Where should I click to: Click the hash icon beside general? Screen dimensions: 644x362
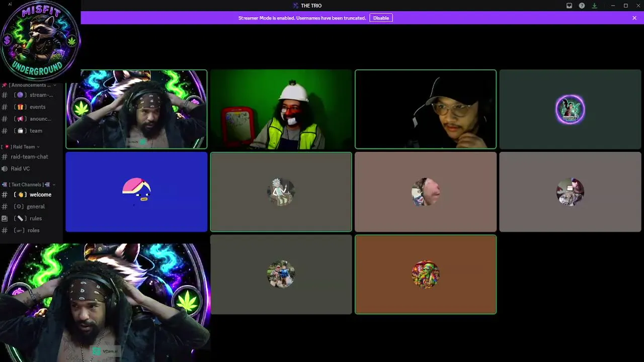(x=5, y=207)
